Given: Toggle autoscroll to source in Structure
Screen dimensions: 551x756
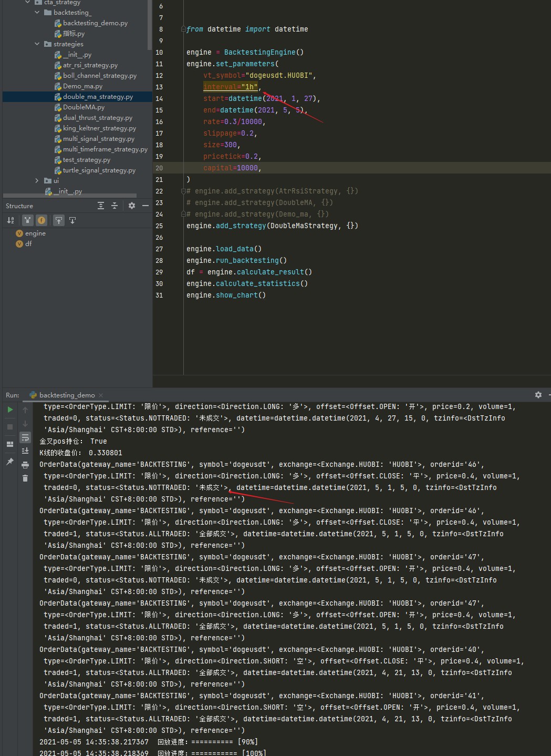Looking at the screenshot, I should pos(59,220).
